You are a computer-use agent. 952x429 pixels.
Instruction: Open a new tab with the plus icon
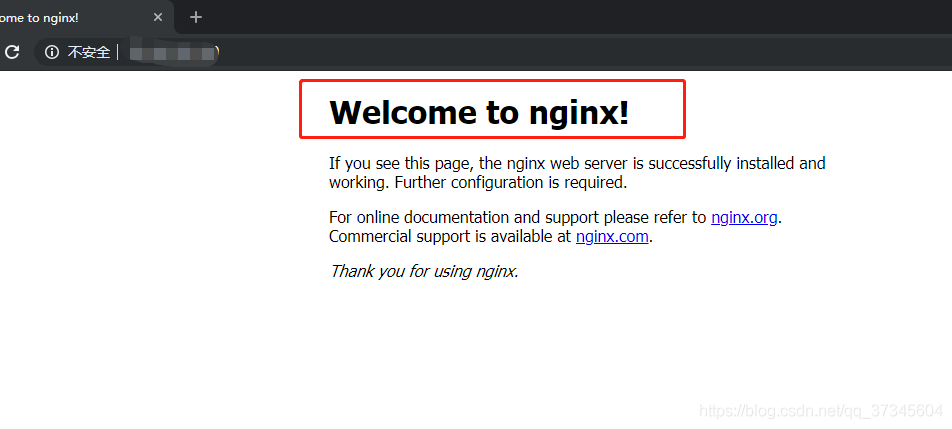point(195,18)
